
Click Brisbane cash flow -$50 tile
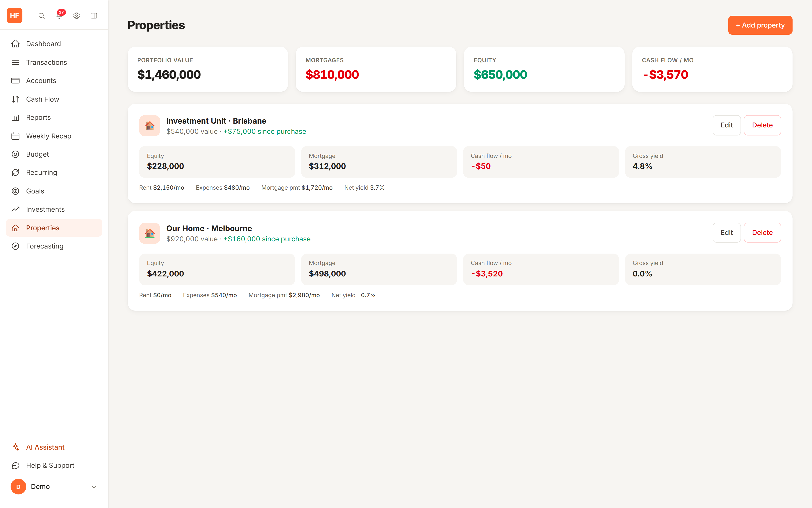click(x=541, y=162)
